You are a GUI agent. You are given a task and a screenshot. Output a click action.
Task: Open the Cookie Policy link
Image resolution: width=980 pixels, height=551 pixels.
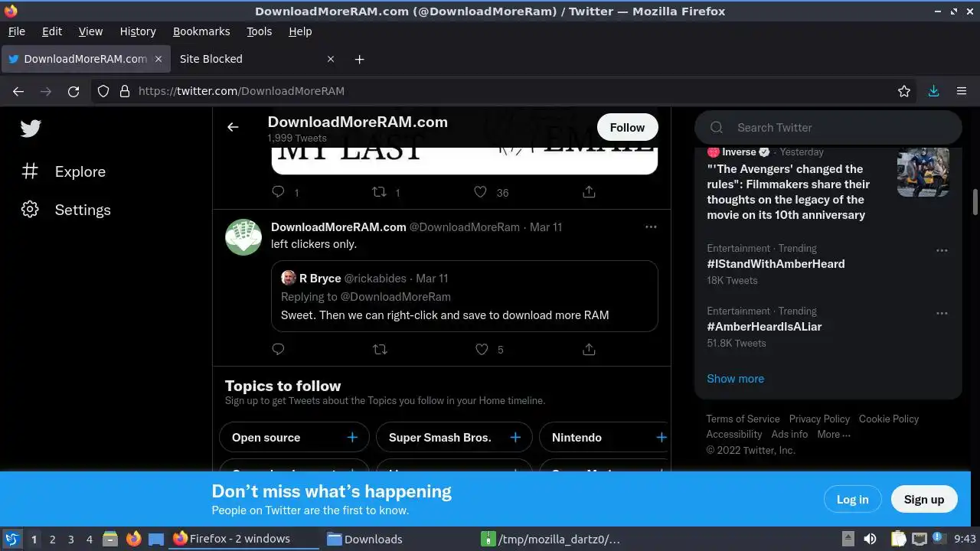889,419
